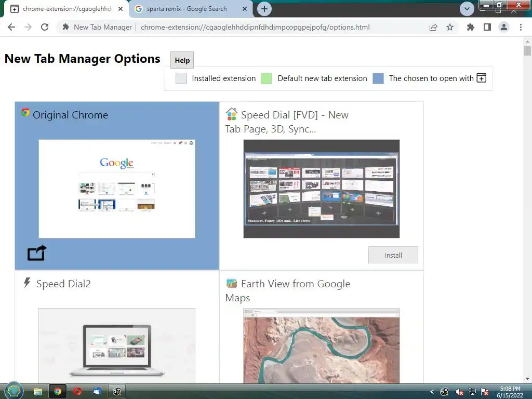
Task: Click the Speed Dial2 lightning bolt icon
Action: 27,282
